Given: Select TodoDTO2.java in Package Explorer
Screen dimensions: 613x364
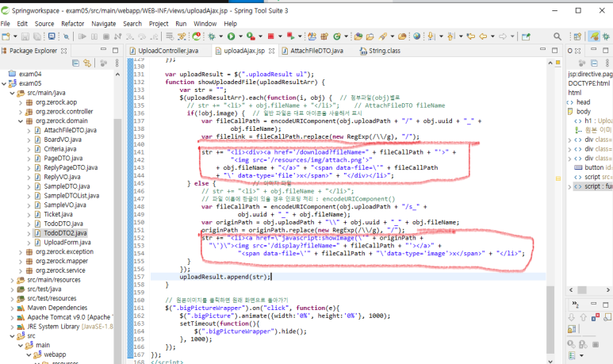Looking at the screenshot, I should [x=65, y=233].
